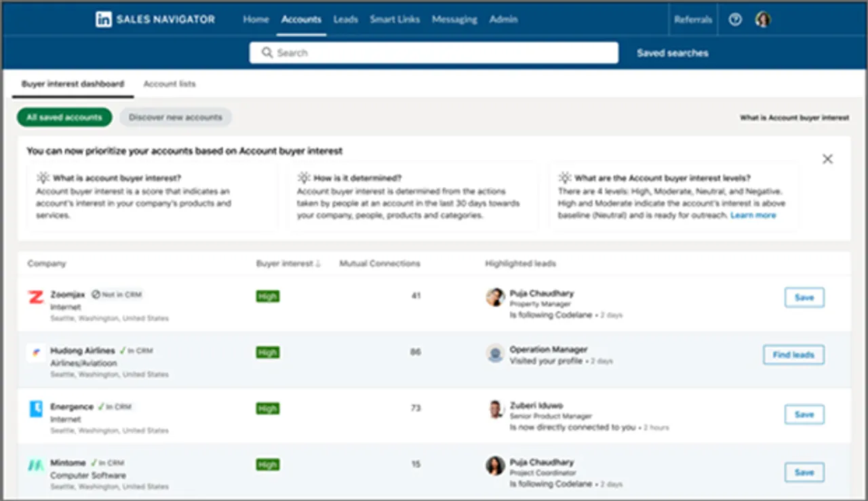Dismiss the Account buyer interest info banner
The image size is (868, 501).
pyautogui.click(x=827, y=159)
